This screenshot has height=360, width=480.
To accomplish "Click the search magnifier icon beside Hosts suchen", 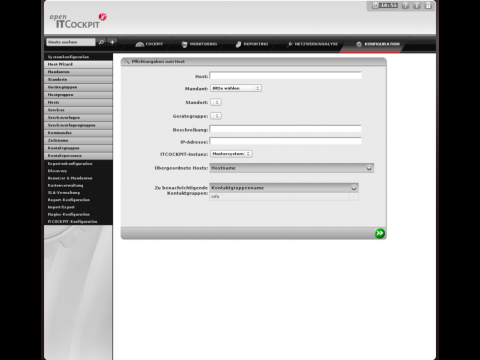I will (x=101, y=42).
